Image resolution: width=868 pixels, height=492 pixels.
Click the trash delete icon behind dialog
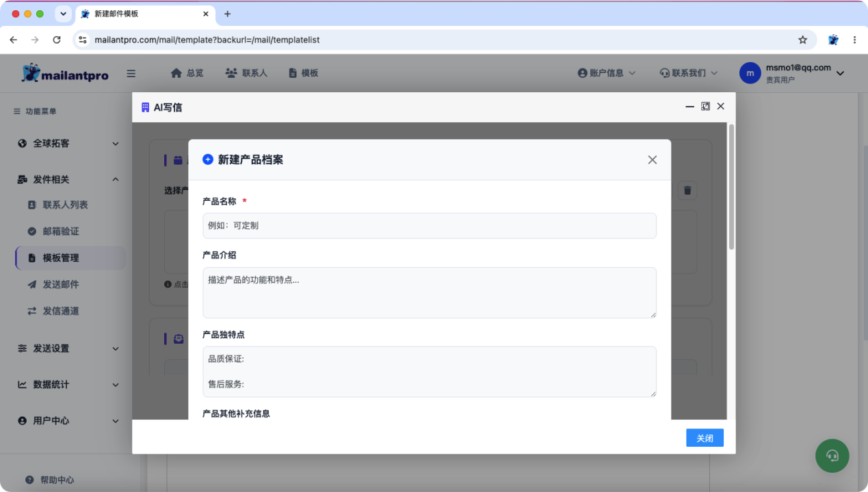(687, 191)
